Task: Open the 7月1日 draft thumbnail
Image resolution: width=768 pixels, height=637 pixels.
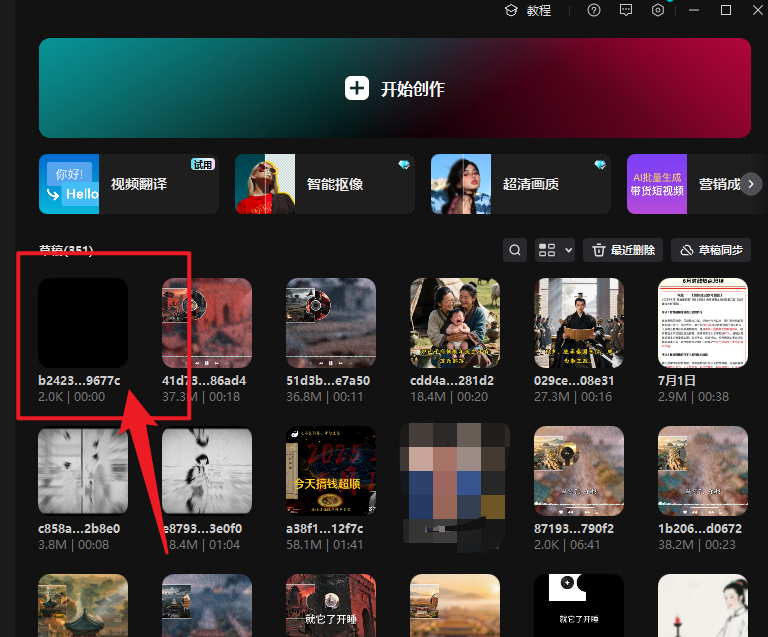Action: click(703, 322)
